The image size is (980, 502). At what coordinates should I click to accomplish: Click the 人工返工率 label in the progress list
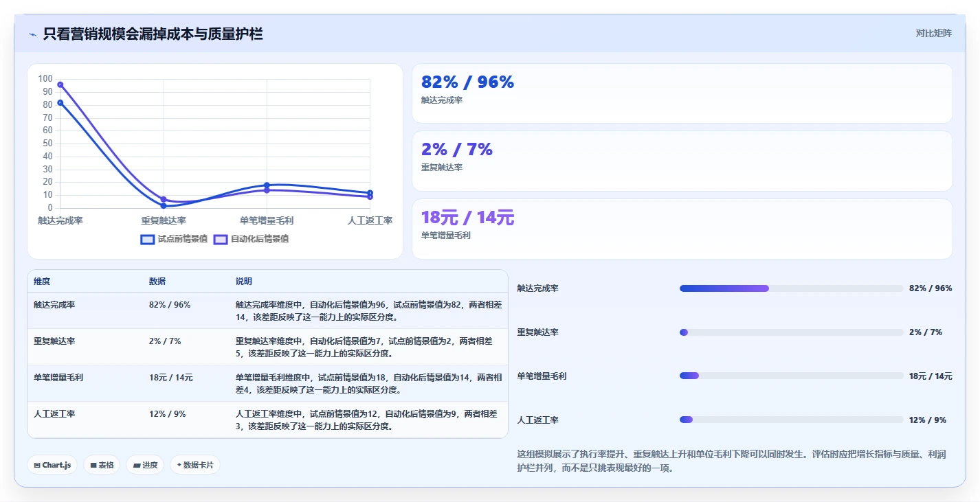coord(538,420)
